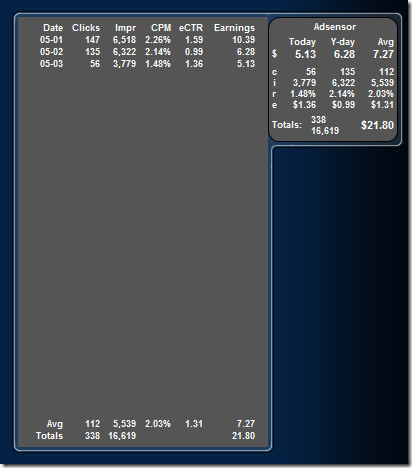This screenshot has width=412, height=468.
Task: Click the 05-01 date row
Action: tap(148, 40)
